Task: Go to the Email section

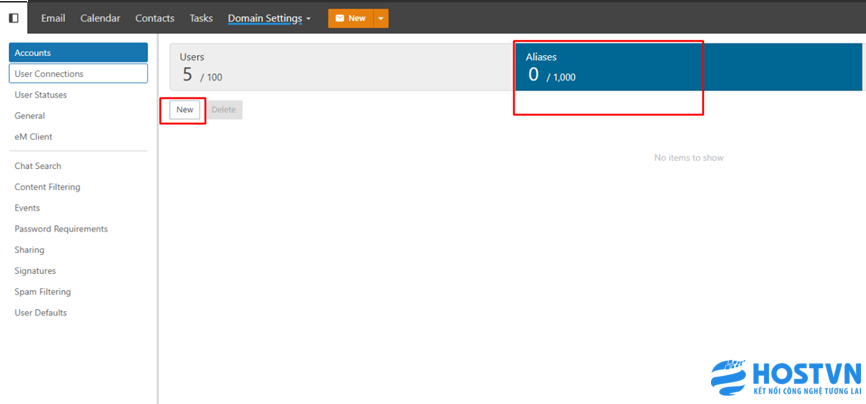Action: click(54, 18)
